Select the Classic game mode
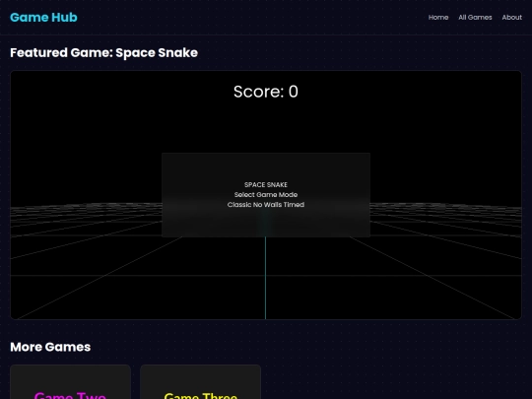 [x=239, y=205]
